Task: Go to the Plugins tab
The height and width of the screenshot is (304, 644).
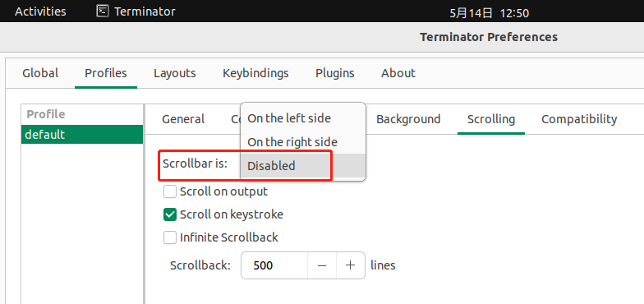Action: point(335,73)
